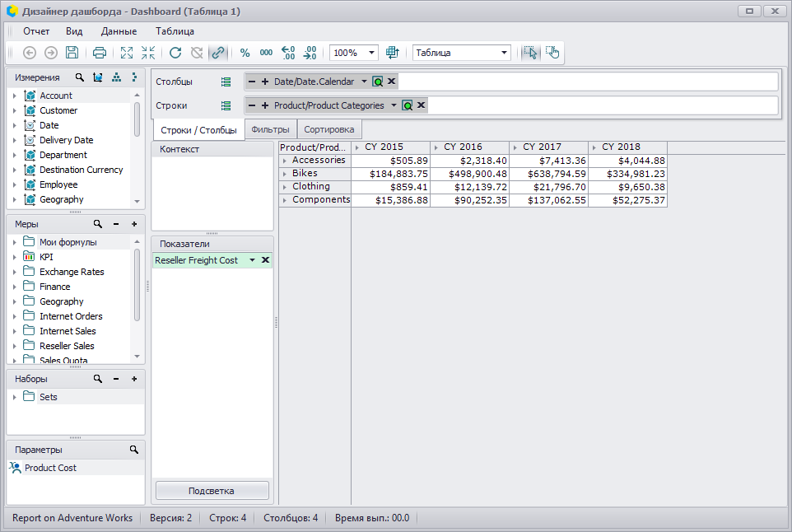Open the Отчет menu
792x532 pixels.
36,31
